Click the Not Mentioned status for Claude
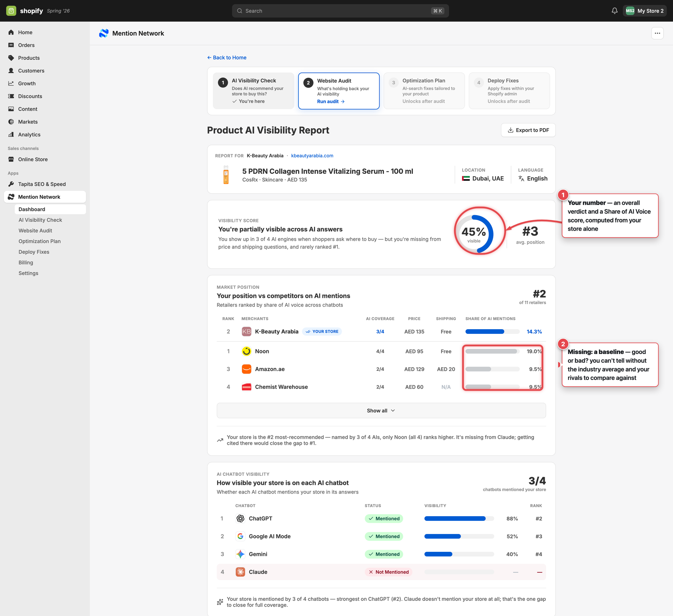Viewport: 673px width, 616px height. coord(388,572)
